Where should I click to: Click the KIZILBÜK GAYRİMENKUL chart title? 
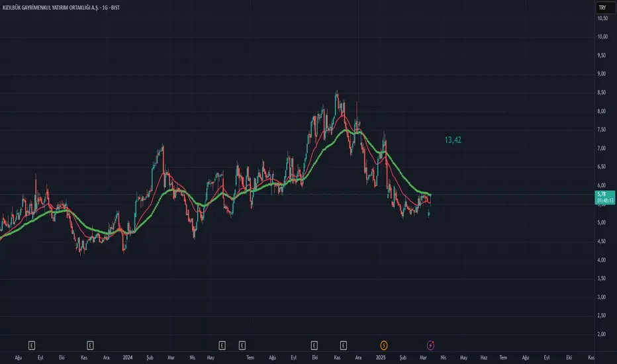(x=61, y=7)
